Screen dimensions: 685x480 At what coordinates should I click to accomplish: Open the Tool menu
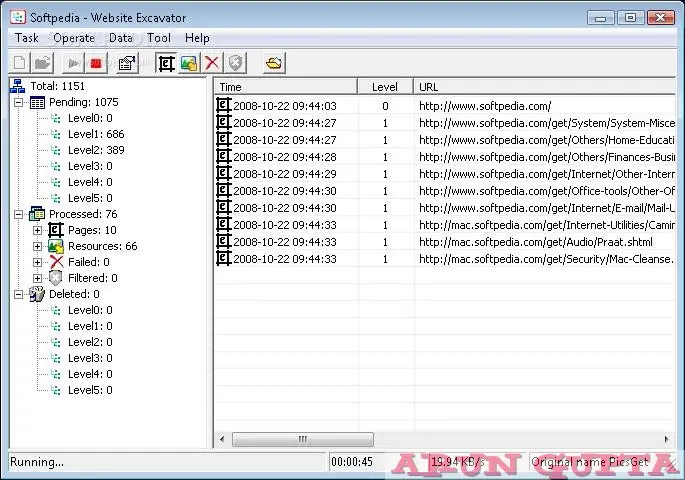(x=159, y=38)
